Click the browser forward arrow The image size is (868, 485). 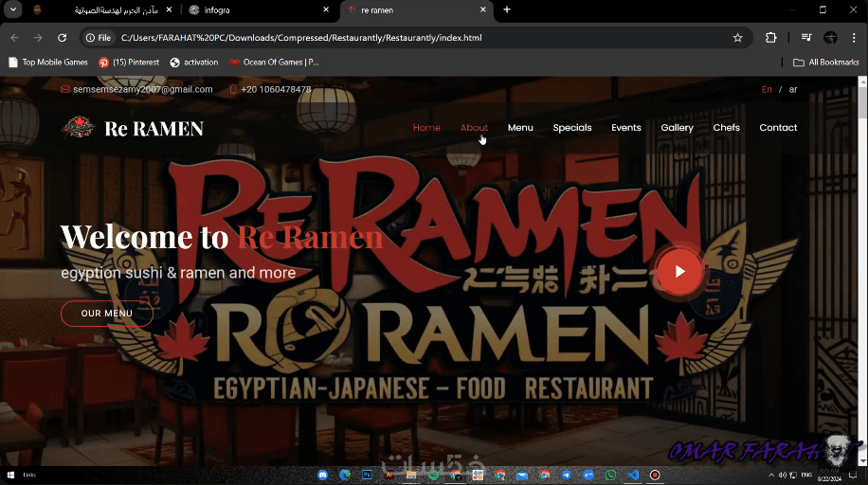pos(38,38)
